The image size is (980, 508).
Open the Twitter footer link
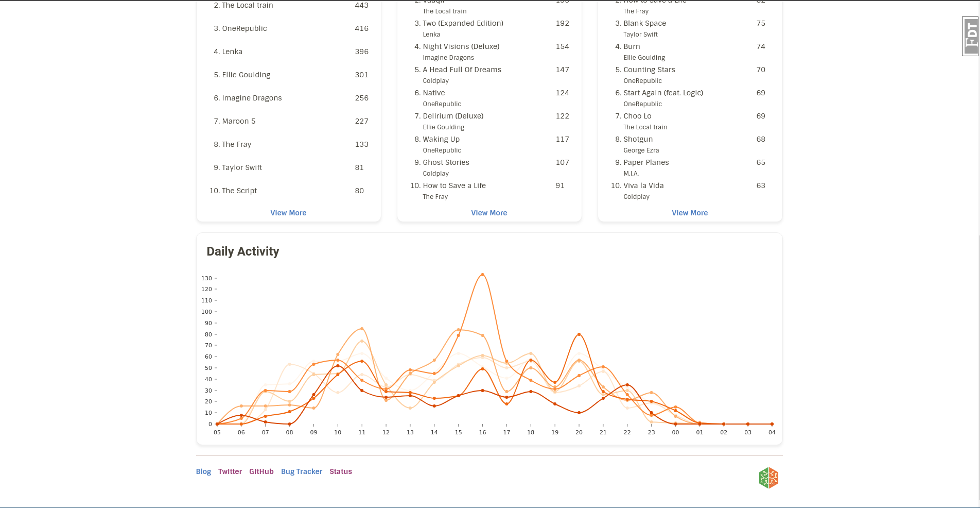[230, 471]
